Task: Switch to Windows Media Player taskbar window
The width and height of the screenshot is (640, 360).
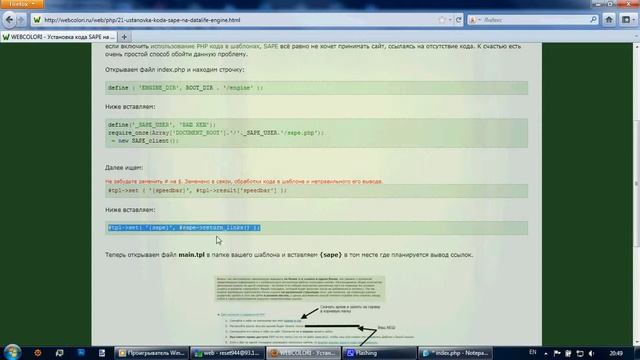Action: 151,353
